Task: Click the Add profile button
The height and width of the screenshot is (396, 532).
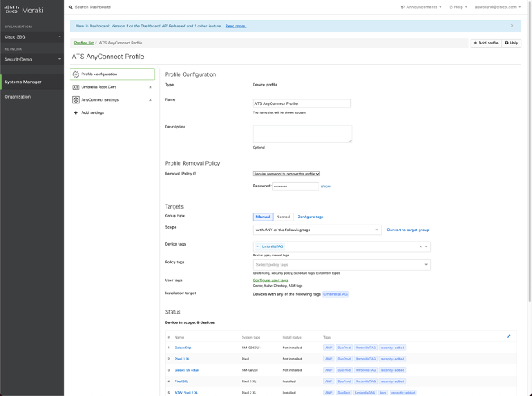Action: pos(484,42)
